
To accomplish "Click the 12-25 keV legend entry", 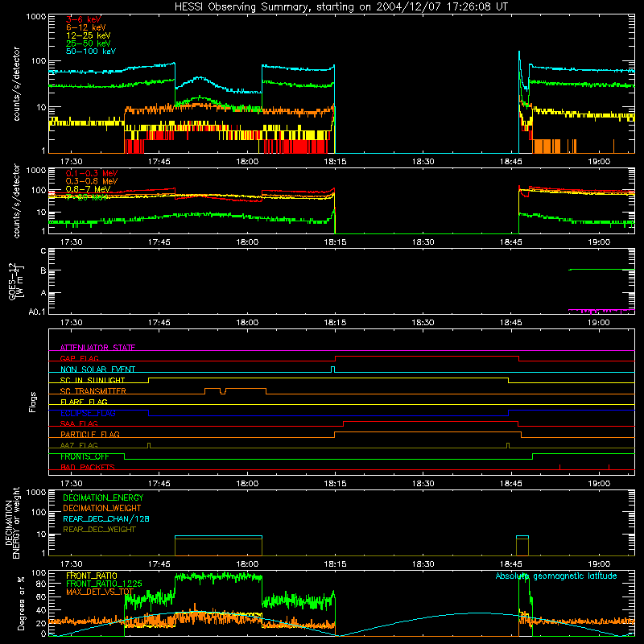I will pyautogui.click(x=89, y=35).
